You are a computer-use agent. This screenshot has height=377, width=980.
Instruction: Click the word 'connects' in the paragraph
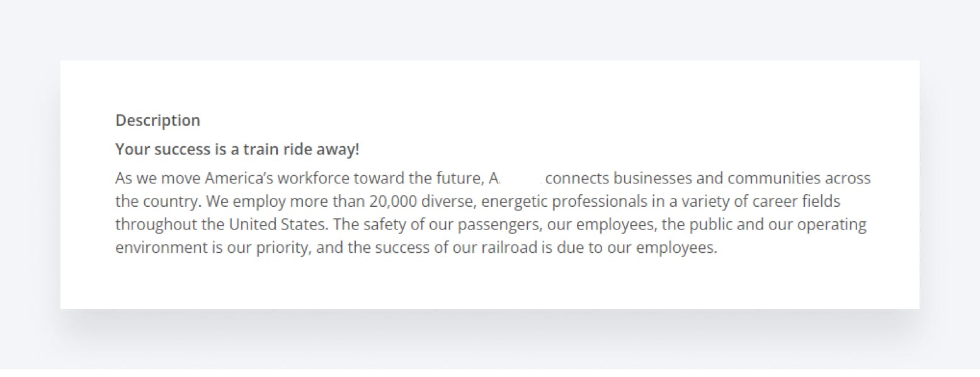click(x=577, y=178)
